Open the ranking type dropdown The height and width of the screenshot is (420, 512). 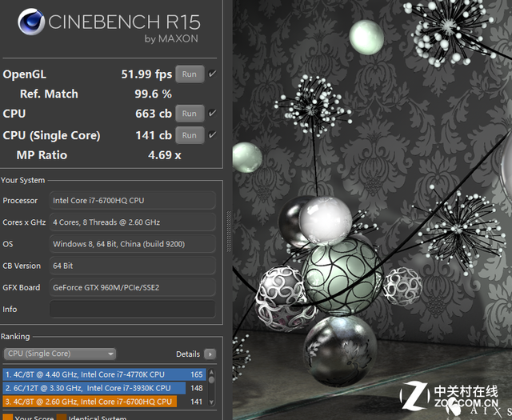click(x=60, y=354)
